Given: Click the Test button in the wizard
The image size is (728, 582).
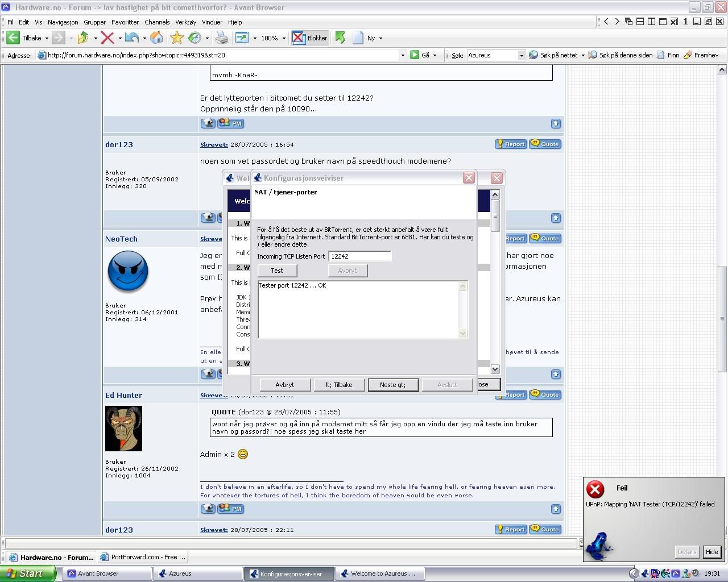Looking at the screenshot, I should click(x=277, y=271).
